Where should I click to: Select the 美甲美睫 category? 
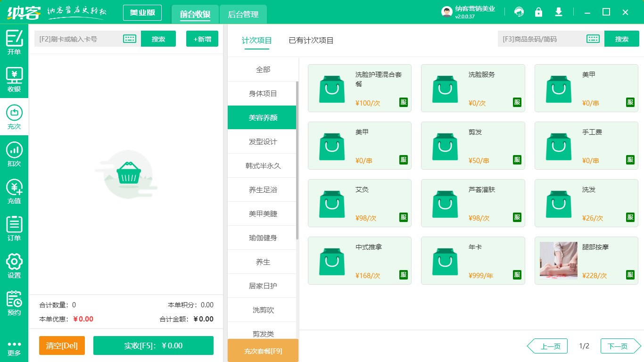coord(262,214)
